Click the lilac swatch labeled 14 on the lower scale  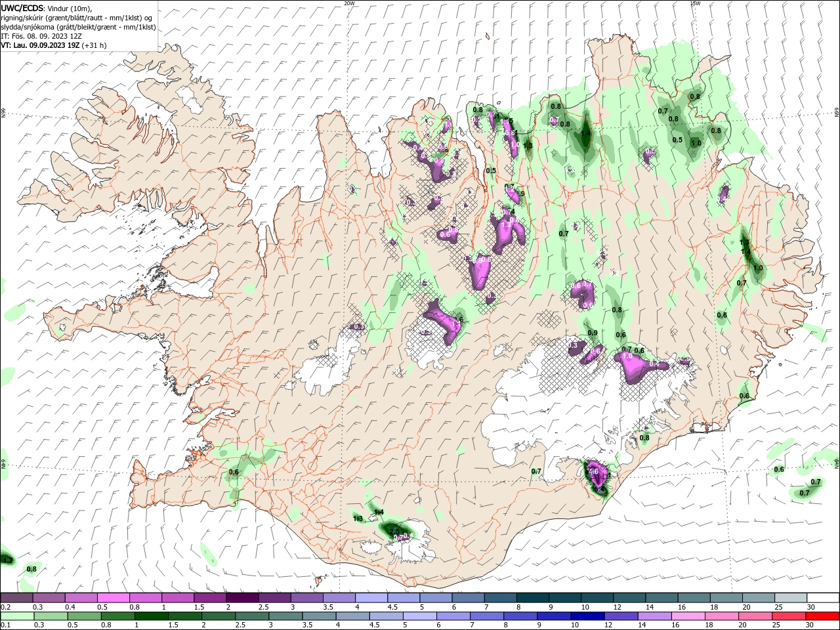(x=654, y=616)
